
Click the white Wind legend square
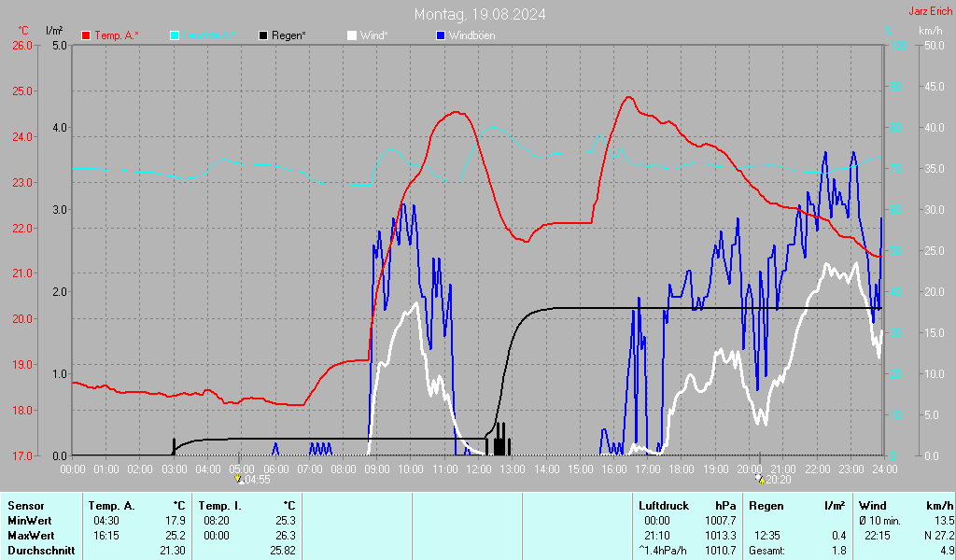[352, 35]
